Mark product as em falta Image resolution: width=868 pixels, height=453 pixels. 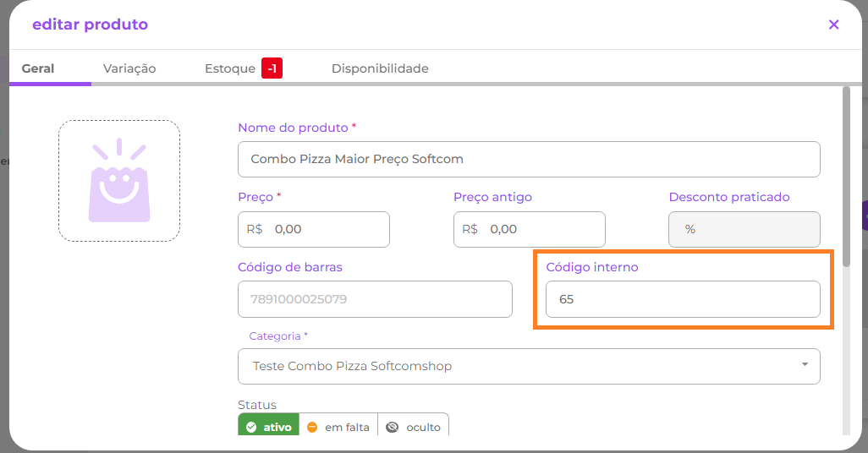click(338, 427)
